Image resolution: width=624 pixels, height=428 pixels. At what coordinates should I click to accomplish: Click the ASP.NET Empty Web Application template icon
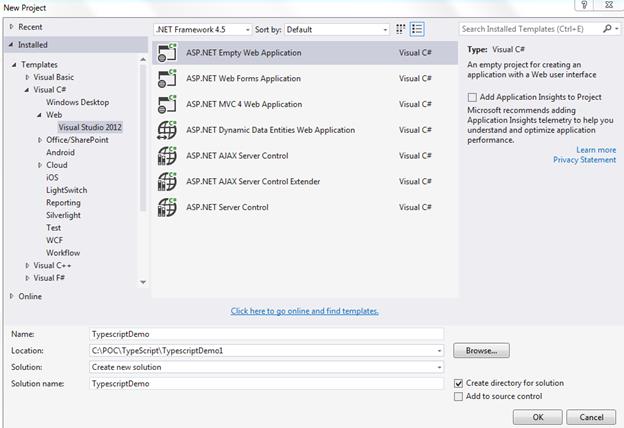[167, 53]
